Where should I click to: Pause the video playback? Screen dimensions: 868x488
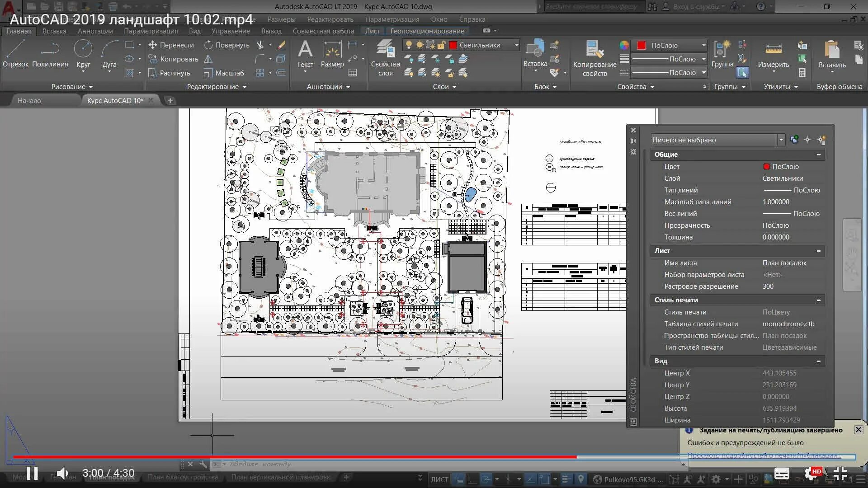[x=32, y=473]
